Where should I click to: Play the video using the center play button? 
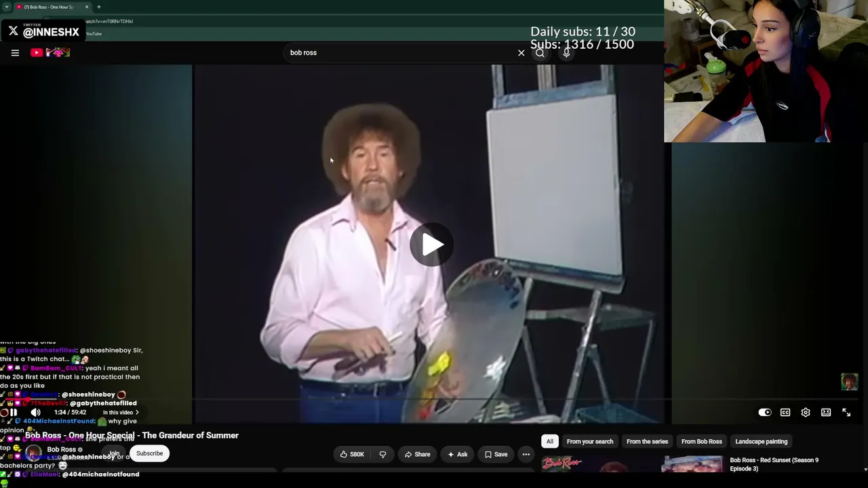pyautogui.click(x=431, y=245)
